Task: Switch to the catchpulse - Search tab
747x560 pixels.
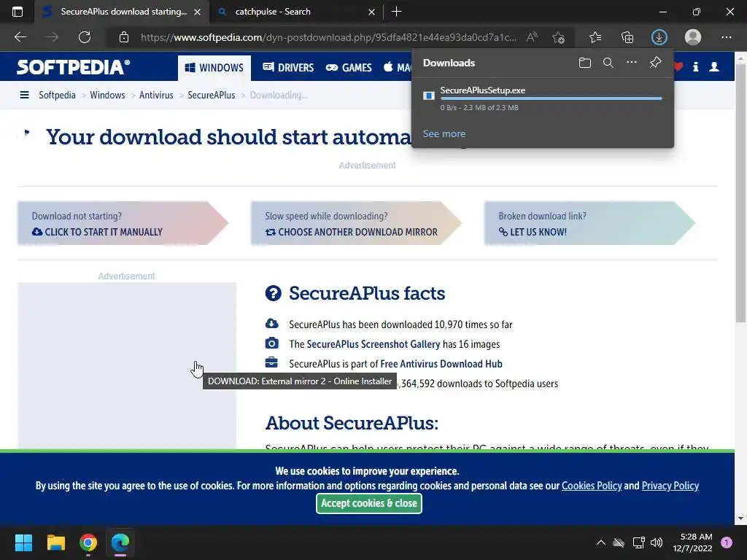Action: [x=295, y=12]
